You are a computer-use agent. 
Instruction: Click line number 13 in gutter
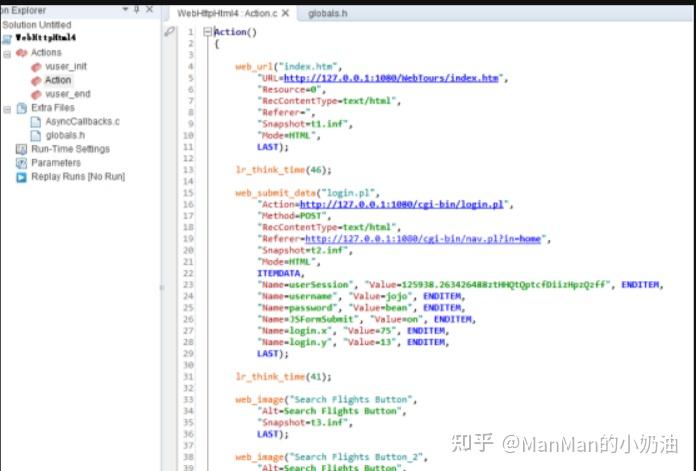[188, 170]
